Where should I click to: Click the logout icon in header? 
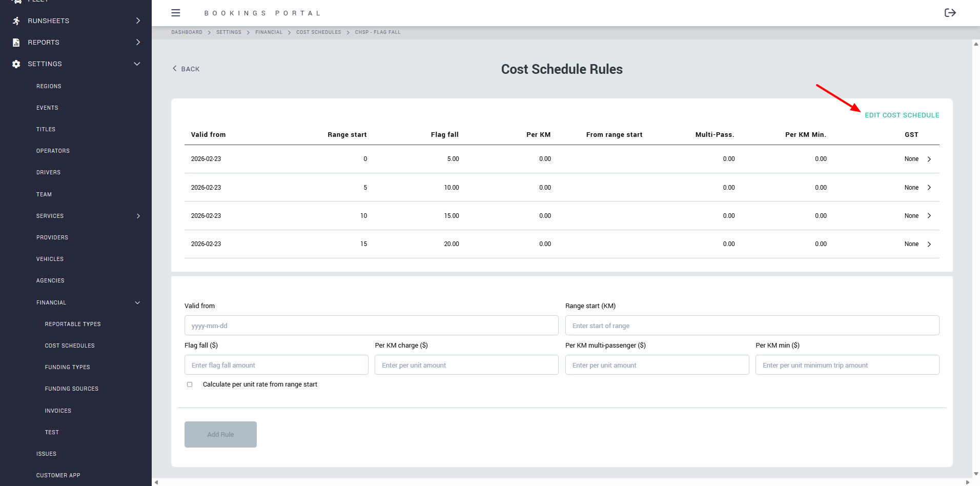point(950,13)
